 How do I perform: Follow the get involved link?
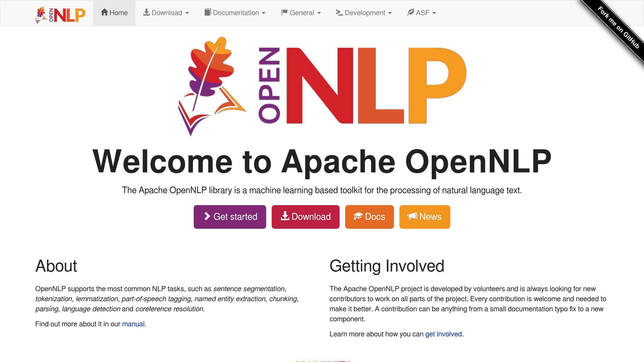[x=443, y=334]
